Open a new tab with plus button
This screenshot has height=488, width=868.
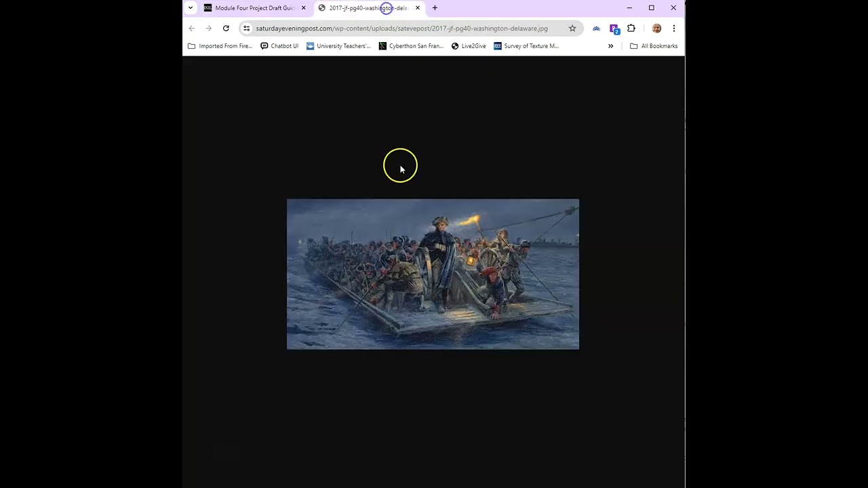435,8
